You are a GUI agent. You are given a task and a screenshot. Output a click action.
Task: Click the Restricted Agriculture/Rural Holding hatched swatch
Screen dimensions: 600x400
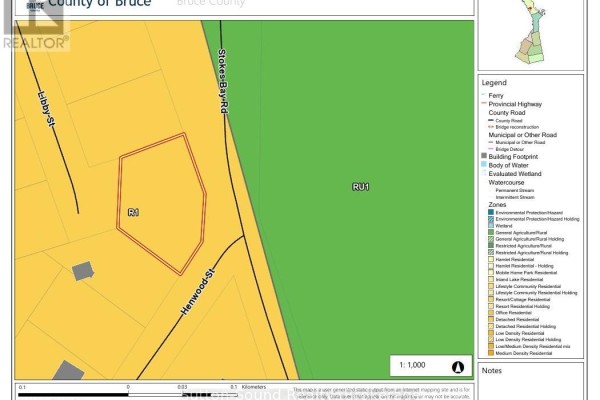(491, 252)
